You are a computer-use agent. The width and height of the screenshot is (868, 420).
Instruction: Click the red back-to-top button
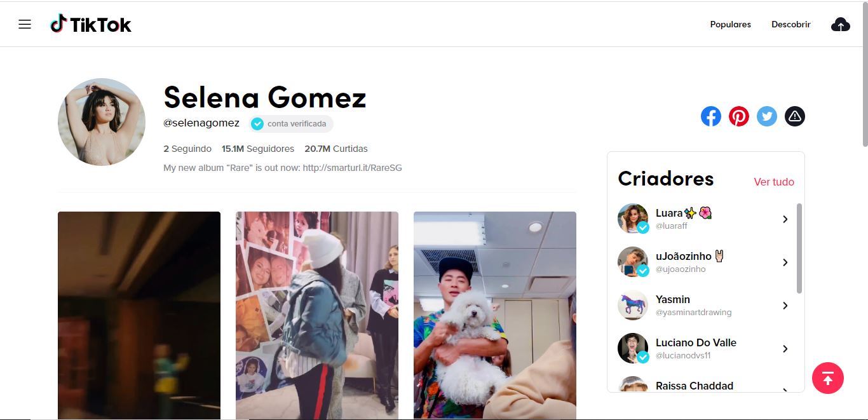827,378
